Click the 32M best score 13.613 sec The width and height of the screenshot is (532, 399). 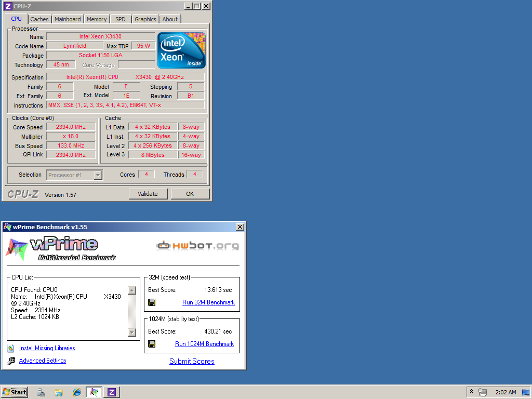(x=218, y=290)
